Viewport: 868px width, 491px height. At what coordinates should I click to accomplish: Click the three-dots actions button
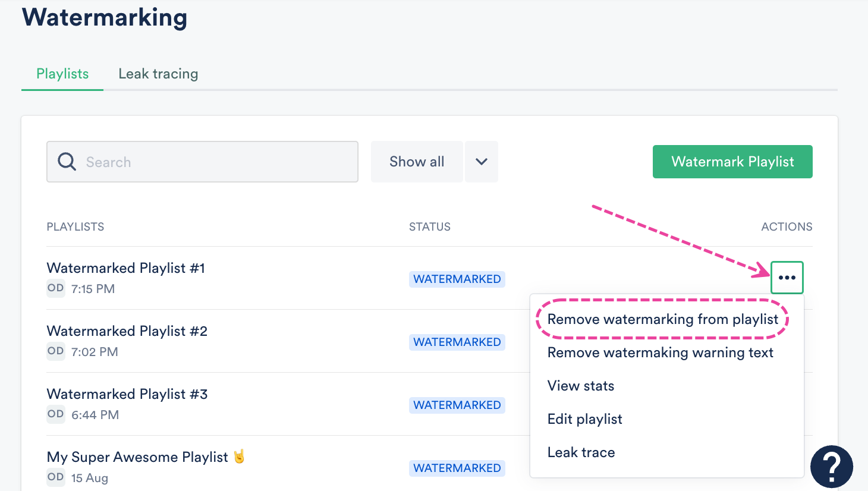[787, 278]
